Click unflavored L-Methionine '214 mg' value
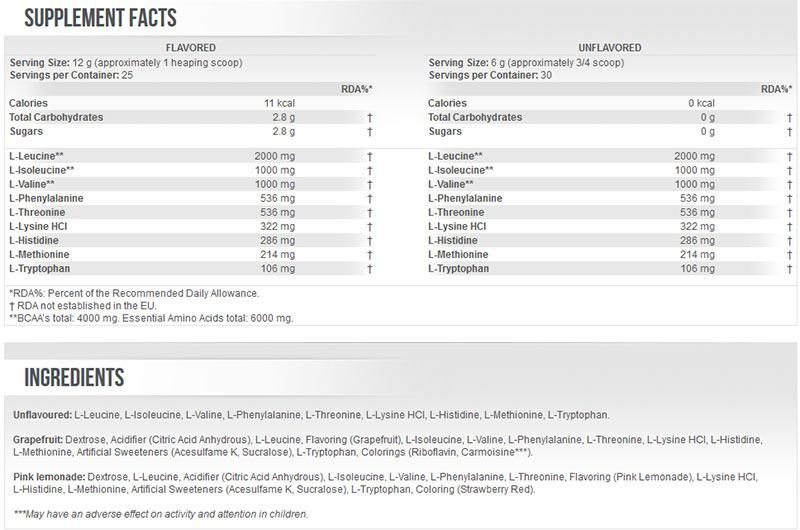 [x=697, y=255]
